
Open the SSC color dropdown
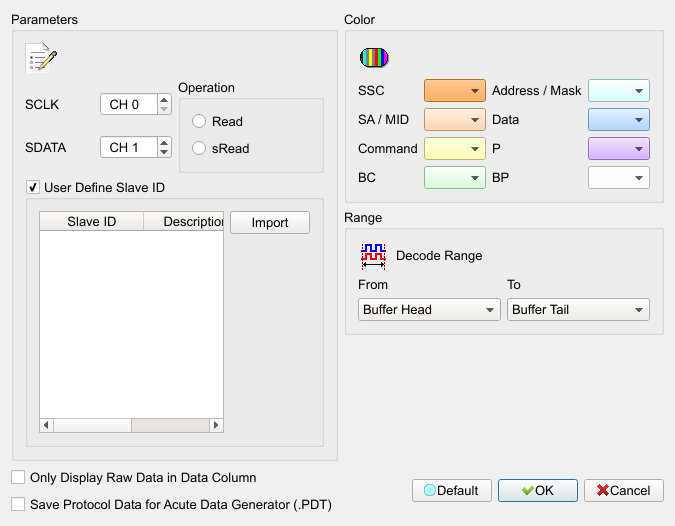coord(455,90)
